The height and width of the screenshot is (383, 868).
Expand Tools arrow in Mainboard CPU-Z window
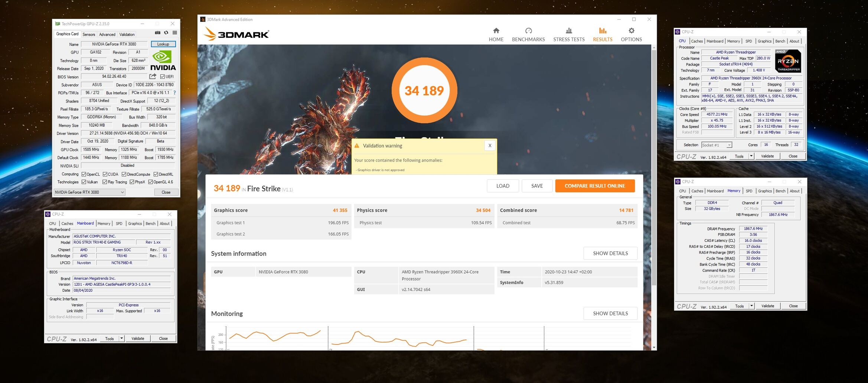121,338
